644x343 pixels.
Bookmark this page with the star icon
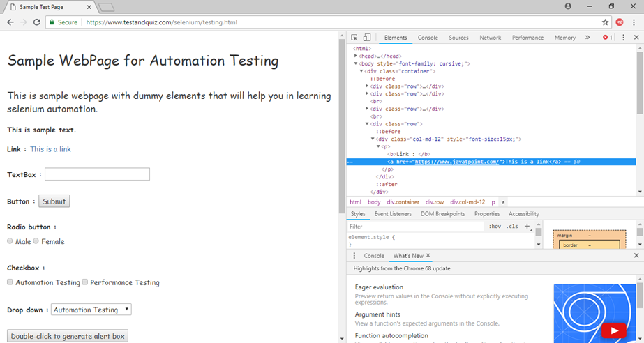(x=605, y=22)
